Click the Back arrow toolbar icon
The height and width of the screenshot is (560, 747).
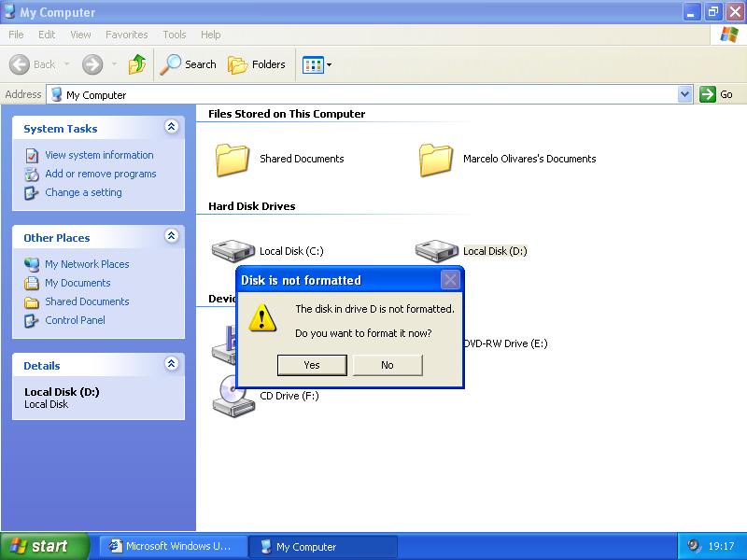(19, 64)
